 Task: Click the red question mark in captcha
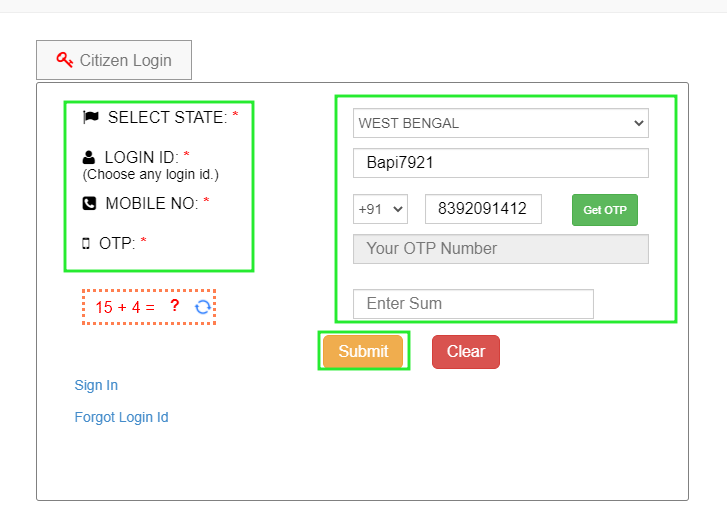pyautogui.click(x=174, y=306)
